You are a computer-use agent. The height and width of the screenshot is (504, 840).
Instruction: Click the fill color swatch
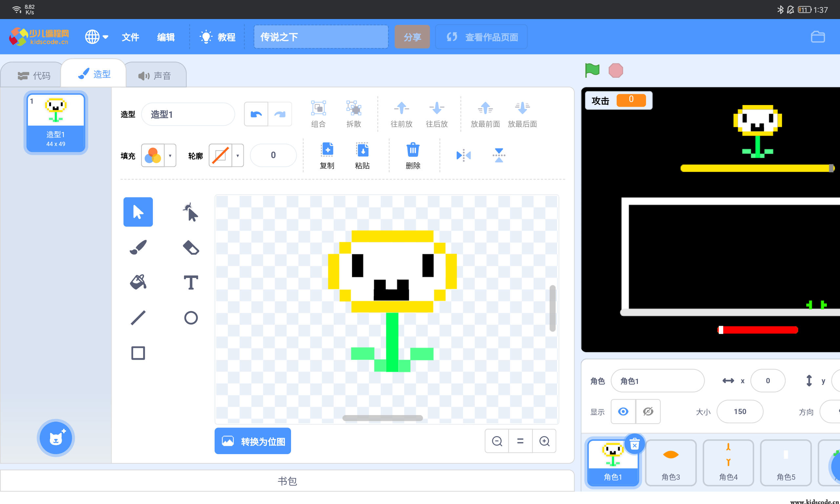coord(153,156)
